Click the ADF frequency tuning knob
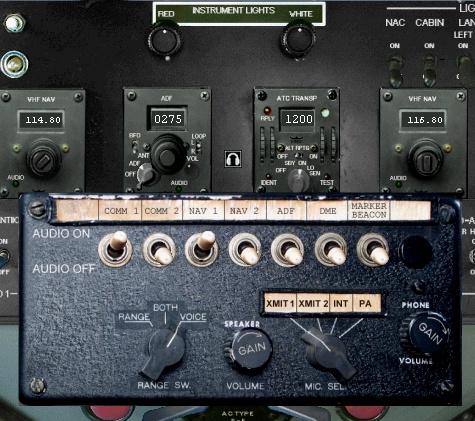Image resolution: width=475 pixels, height=421 pixels. click(x=168, y=154)
